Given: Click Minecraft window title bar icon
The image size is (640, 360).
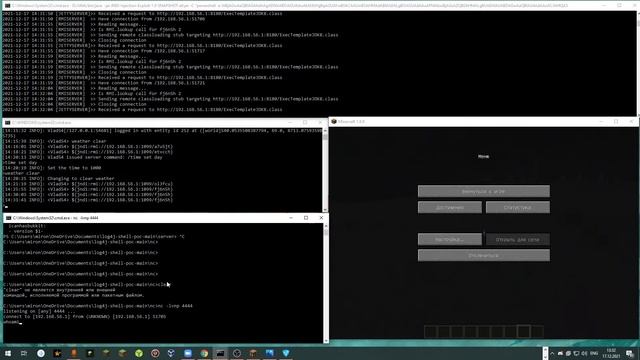Looking at the screenshot, I should tap(333, 122).
